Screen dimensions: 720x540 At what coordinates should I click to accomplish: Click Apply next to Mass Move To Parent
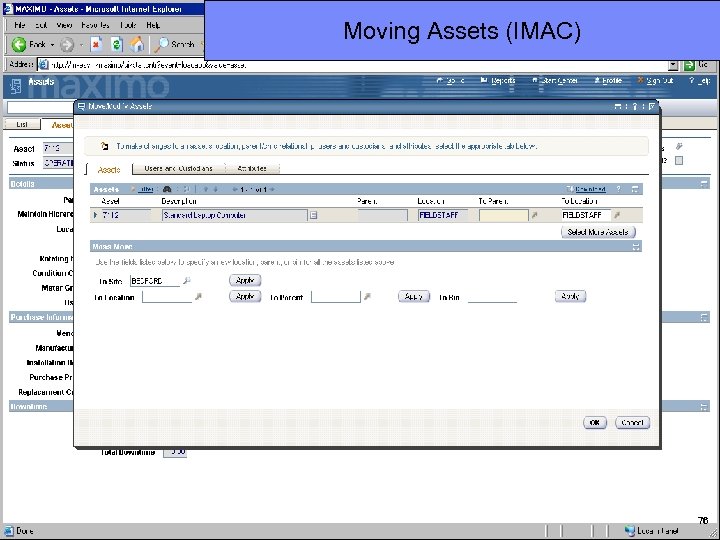click(x=414, y=297)
